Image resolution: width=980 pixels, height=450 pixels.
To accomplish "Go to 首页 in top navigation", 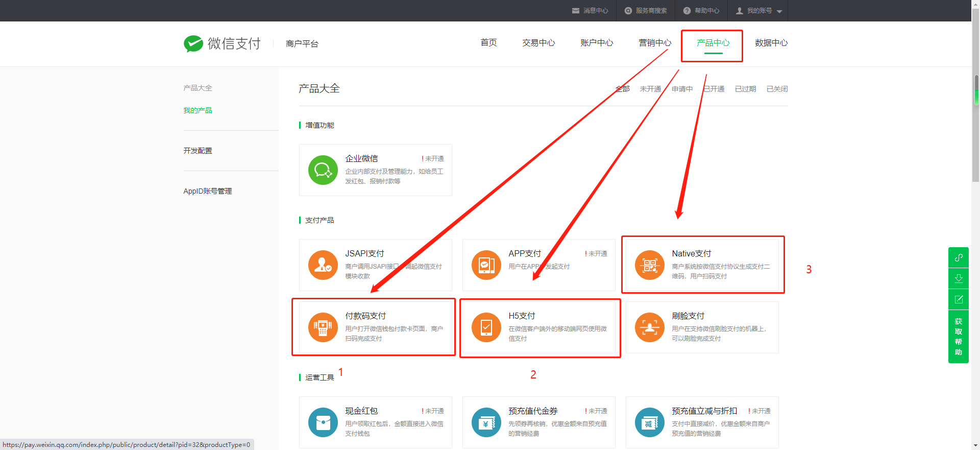I will point(488,43).
